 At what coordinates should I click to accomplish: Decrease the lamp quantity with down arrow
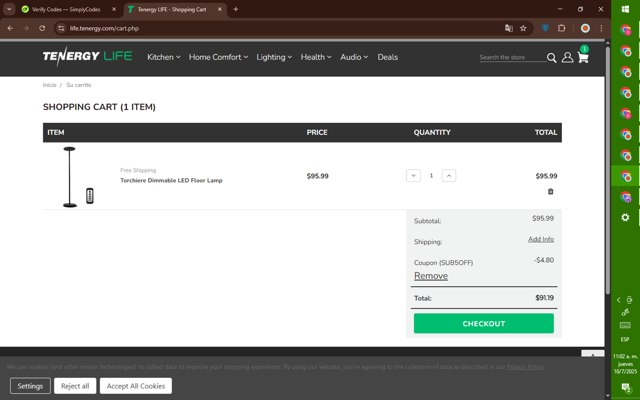pyautogui.click(x=413, y=176)
